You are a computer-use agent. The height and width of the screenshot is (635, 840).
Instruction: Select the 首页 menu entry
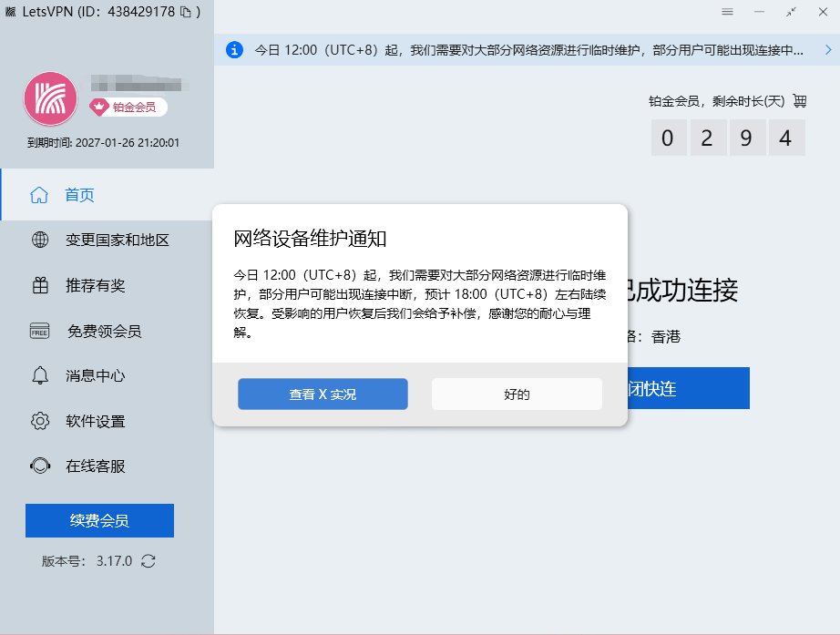coord(78,194)
